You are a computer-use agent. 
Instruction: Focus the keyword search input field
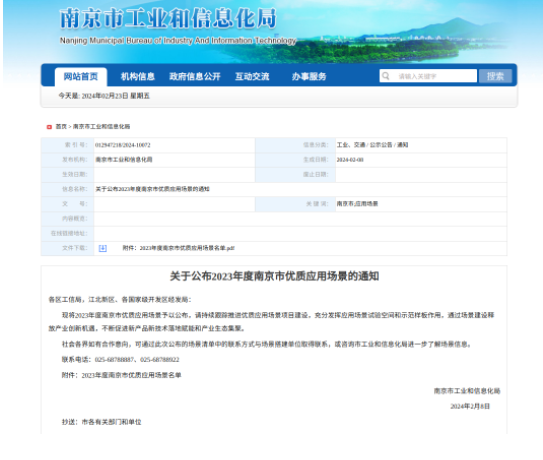click(x=428, y=76)
